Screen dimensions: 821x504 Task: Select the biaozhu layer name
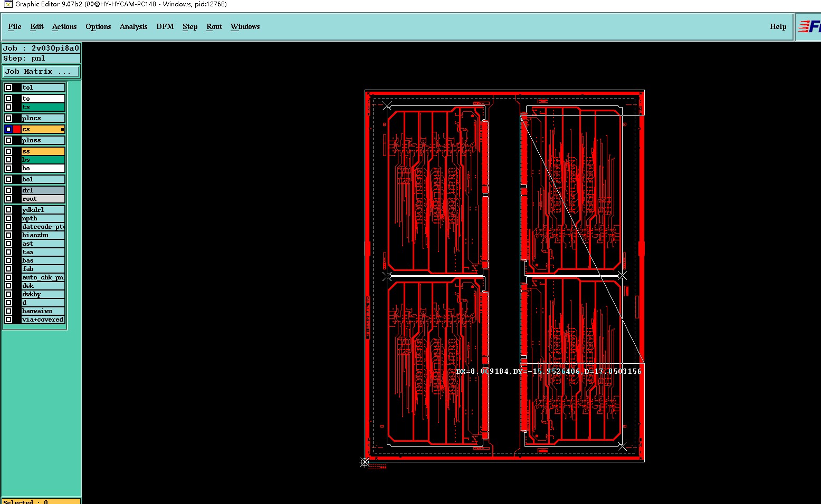pos(43,235)
